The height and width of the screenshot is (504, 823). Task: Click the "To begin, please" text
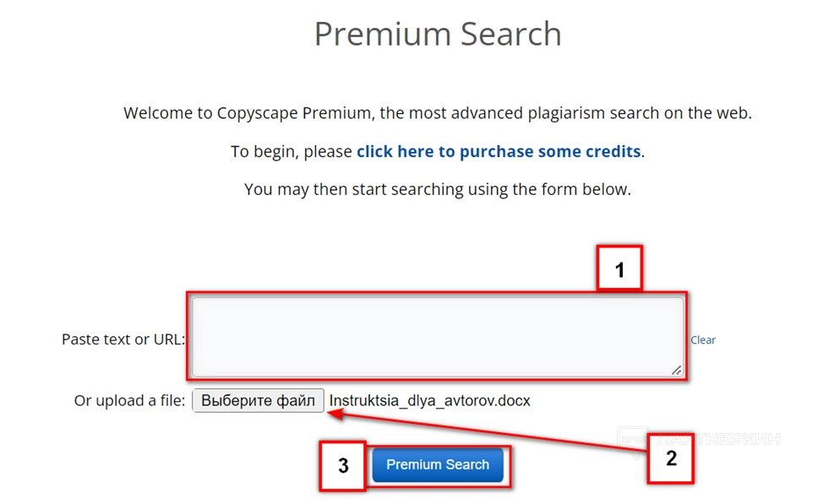292,152
